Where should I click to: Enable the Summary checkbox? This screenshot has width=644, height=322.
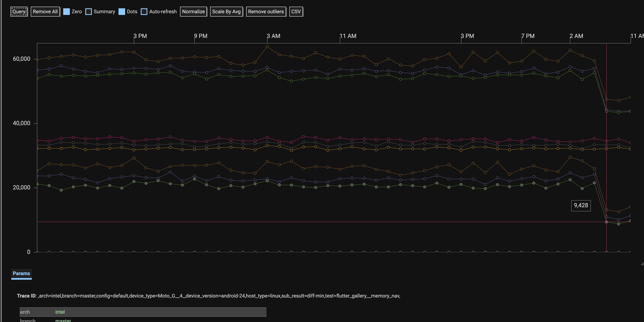(x=88, y=11)
